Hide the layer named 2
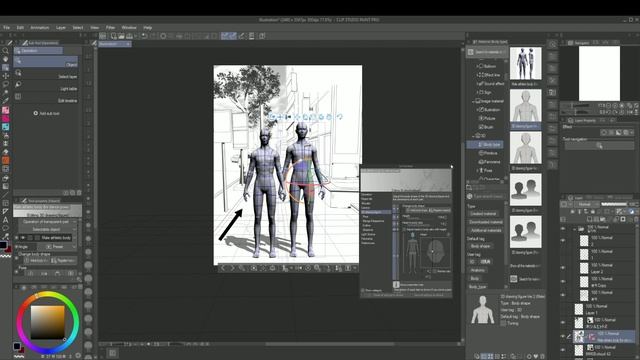640x360 pixels. pos(563,241)
